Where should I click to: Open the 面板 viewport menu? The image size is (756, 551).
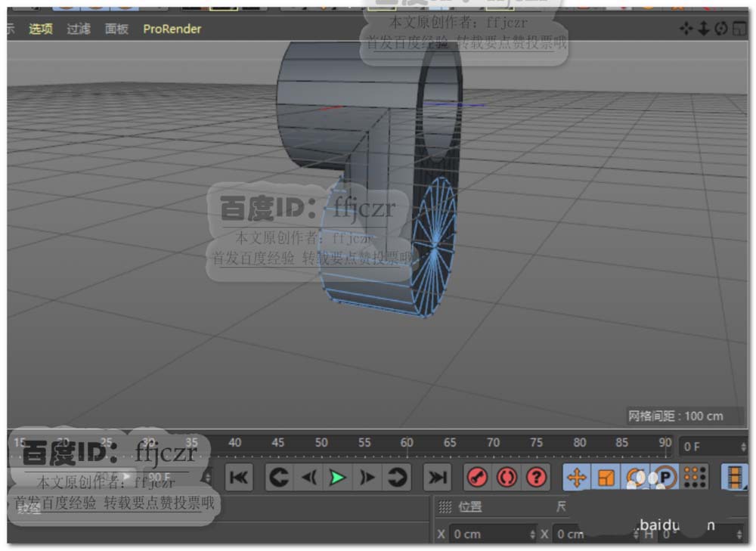tap(116, 29)
